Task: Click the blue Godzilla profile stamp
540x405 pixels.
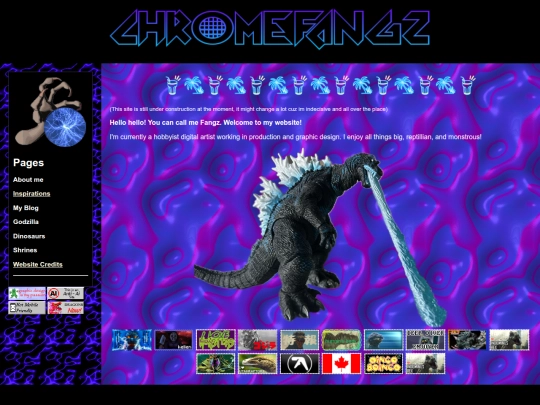Action: [383, 340]
